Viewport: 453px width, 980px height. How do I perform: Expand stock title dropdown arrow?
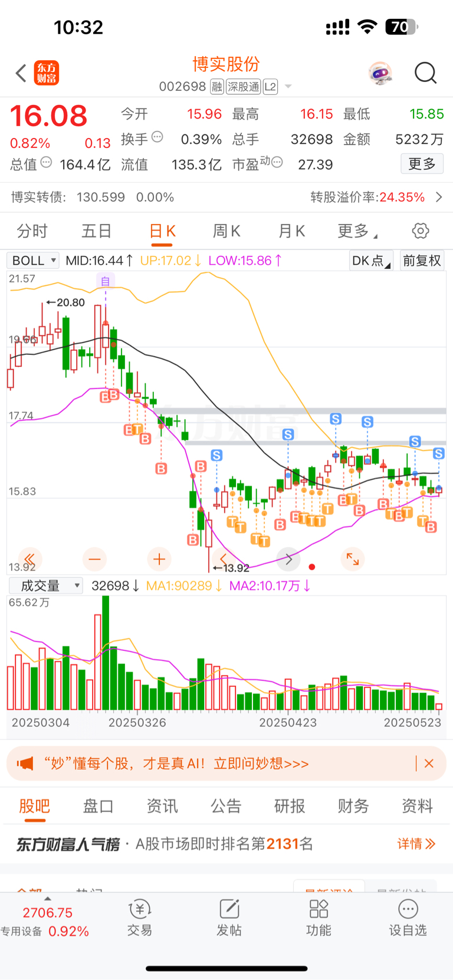click(x=288, y=87)
